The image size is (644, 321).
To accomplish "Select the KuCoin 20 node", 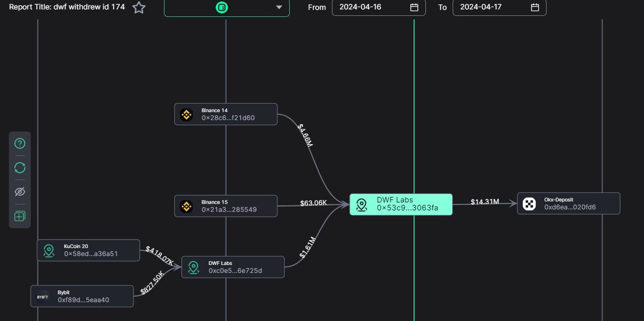I will [89, 250].
